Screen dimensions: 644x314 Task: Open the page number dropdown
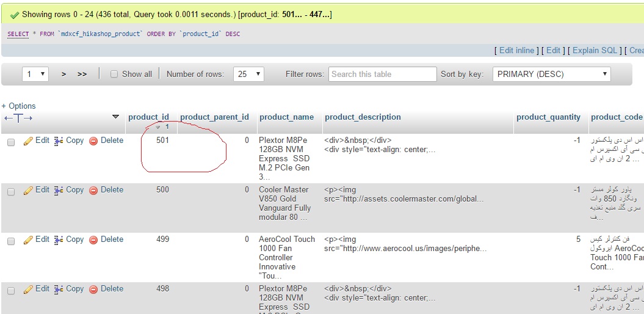tap(35, 75)
